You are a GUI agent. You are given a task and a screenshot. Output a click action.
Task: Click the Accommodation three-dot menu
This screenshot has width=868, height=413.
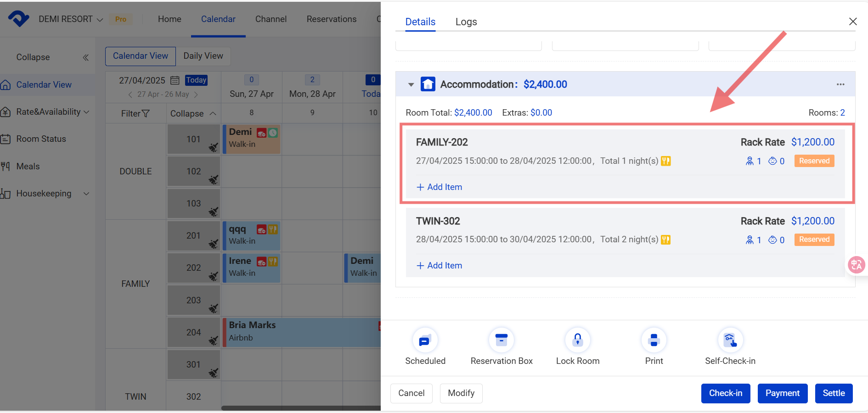(840, 84)
